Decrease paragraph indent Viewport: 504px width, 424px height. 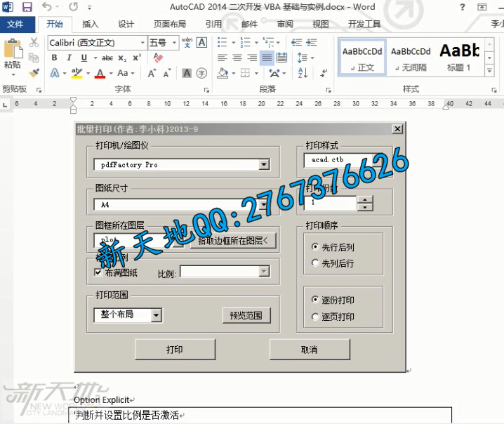[297, 42]
